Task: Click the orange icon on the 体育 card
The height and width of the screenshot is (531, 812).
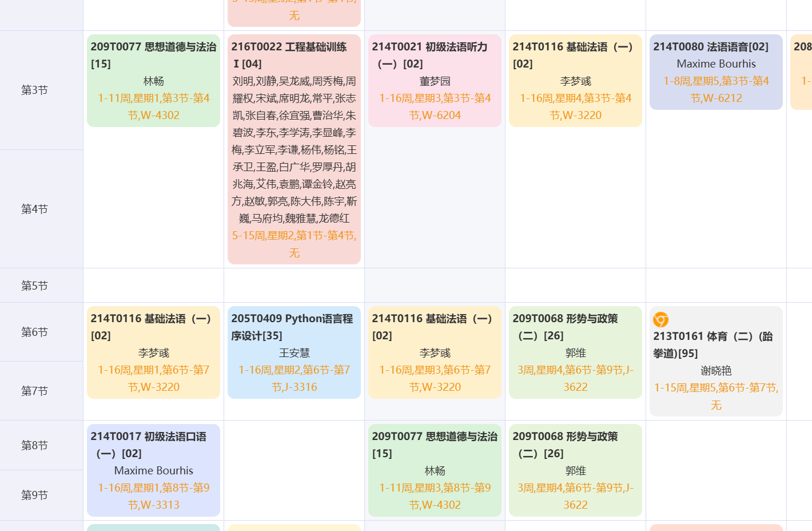Action: pyautogui.click(x=660, y=319)
